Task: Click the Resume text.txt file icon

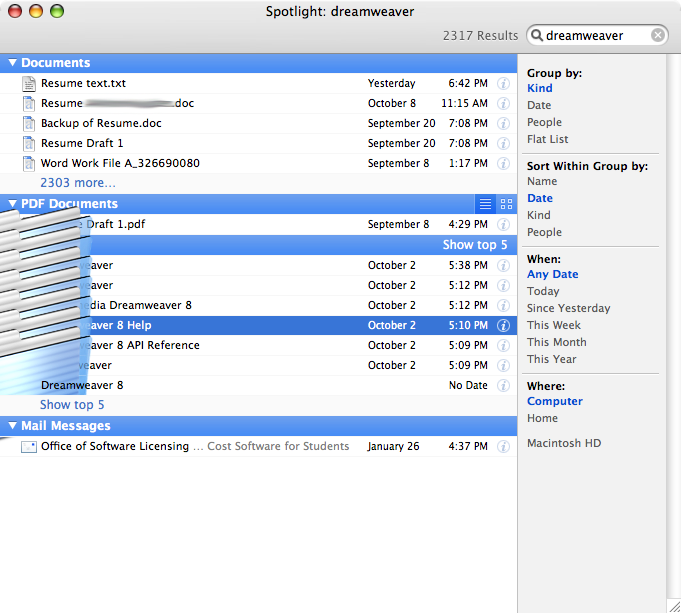Action: pyautogui.click(x=29, y=83)
